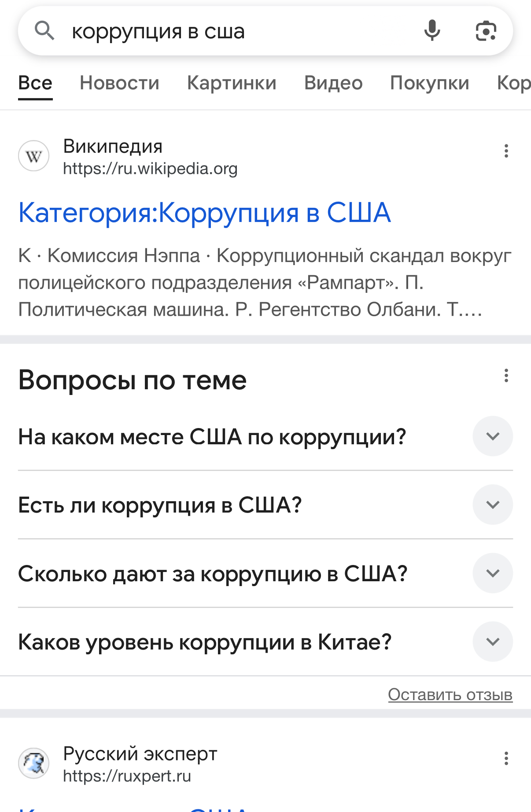Open the Видео results tab
The height and width of the screenshot is (812, 531).
(x=333, y=83)
